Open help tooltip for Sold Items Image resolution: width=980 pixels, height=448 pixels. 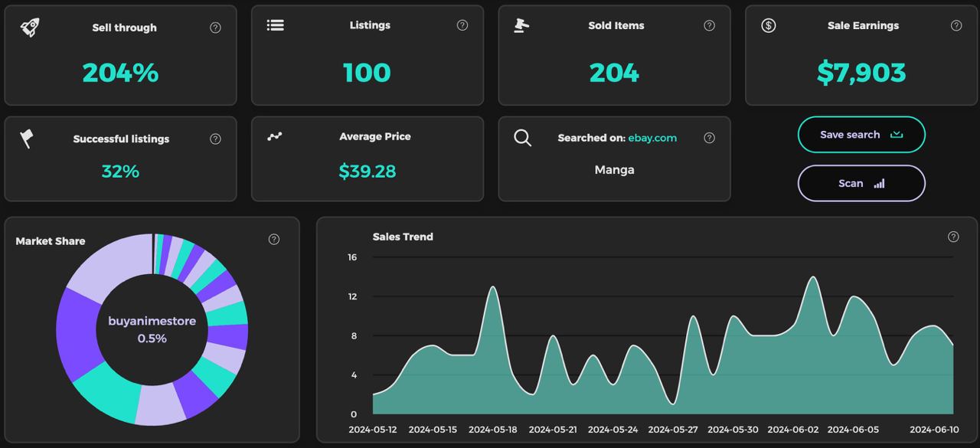coord(709,25)
